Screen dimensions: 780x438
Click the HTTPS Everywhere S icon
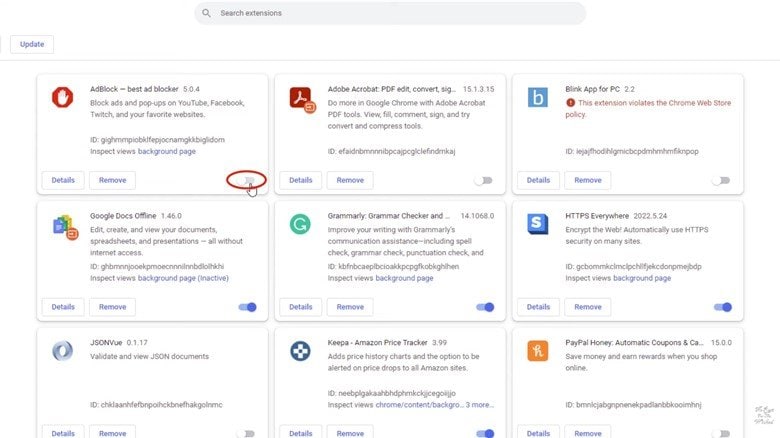[x=538, y=224]
